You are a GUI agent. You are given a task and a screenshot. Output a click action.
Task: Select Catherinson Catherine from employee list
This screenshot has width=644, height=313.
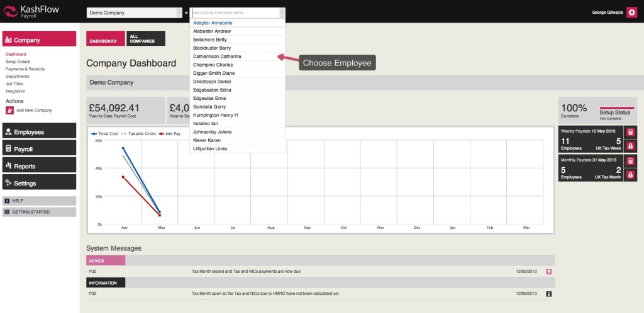pyautogui.click(x=217, y=57)
